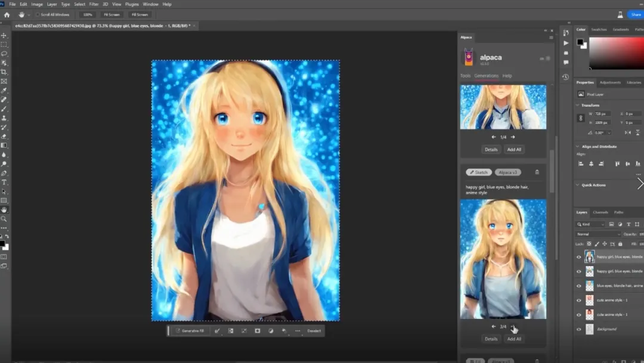644x363 pixels.
Task: Click the toolbar background color swatch
Action: pos(6,247)
